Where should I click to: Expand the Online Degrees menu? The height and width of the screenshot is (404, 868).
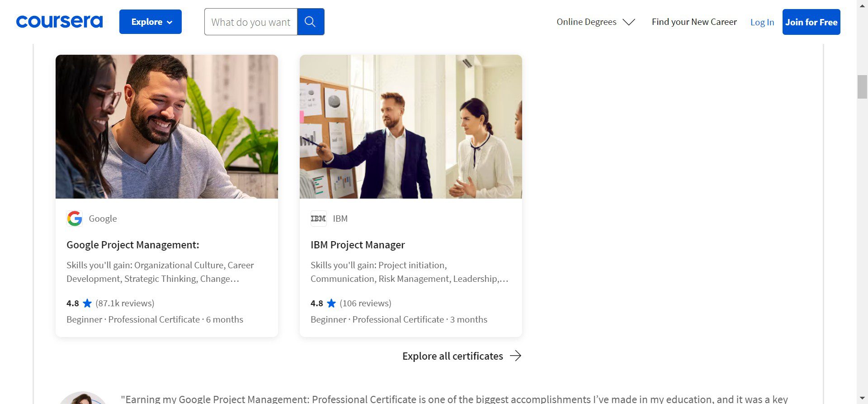(586, 22)
